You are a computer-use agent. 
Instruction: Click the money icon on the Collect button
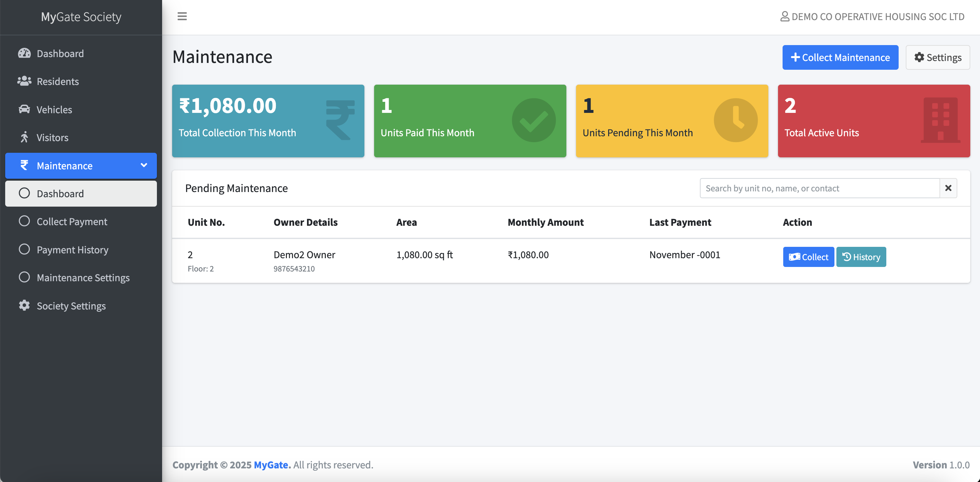(794, 257)
